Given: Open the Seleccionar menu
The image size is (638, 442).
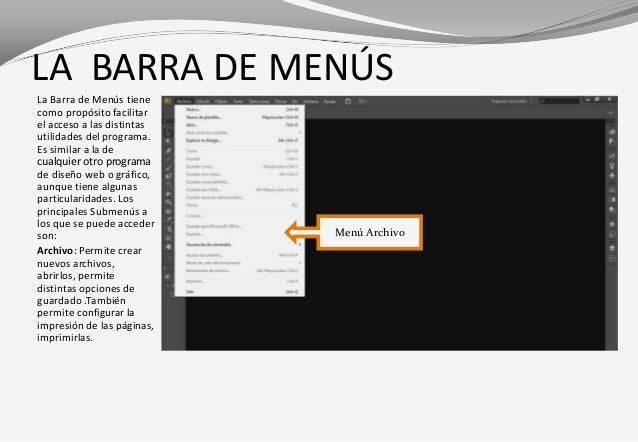Looking at the screenshot, I should [x=259, y=101].
